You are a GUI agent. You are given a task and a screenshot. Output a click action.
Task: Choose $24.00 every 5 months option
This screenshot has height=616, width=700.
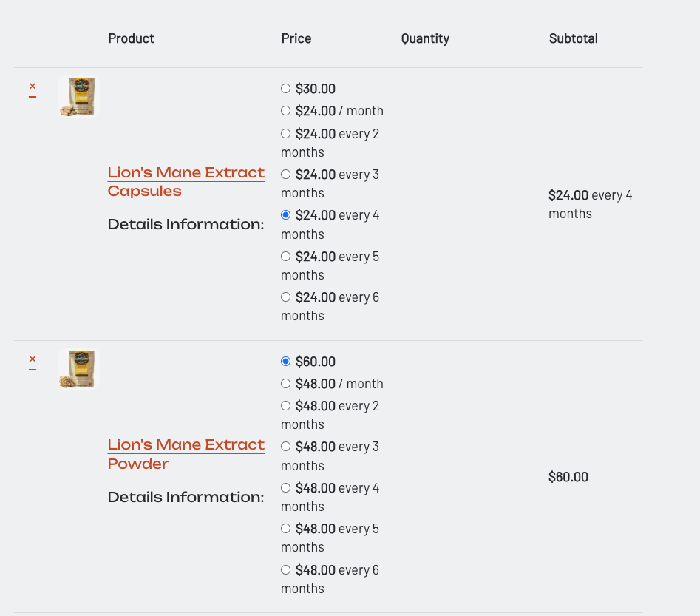[x=286, y=256]
